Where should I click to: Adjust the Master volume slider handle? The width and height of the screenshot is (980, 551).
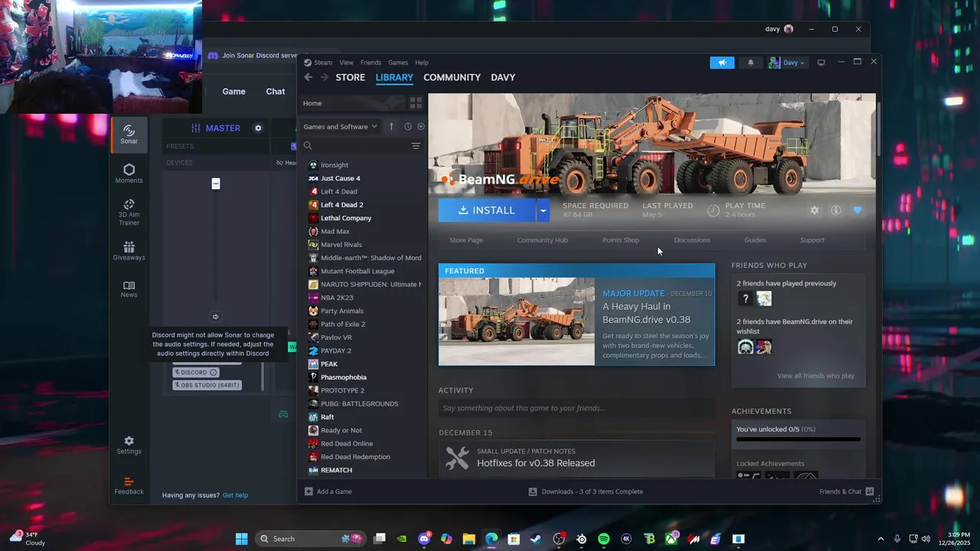click(x=216, y=184)
